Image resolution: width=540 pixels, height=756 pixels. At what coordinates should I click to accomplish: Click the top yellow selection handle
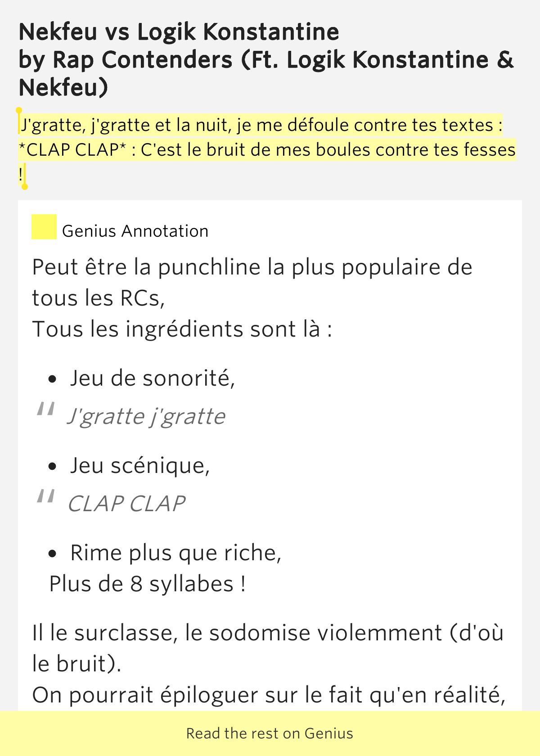[x=19, y=111]
